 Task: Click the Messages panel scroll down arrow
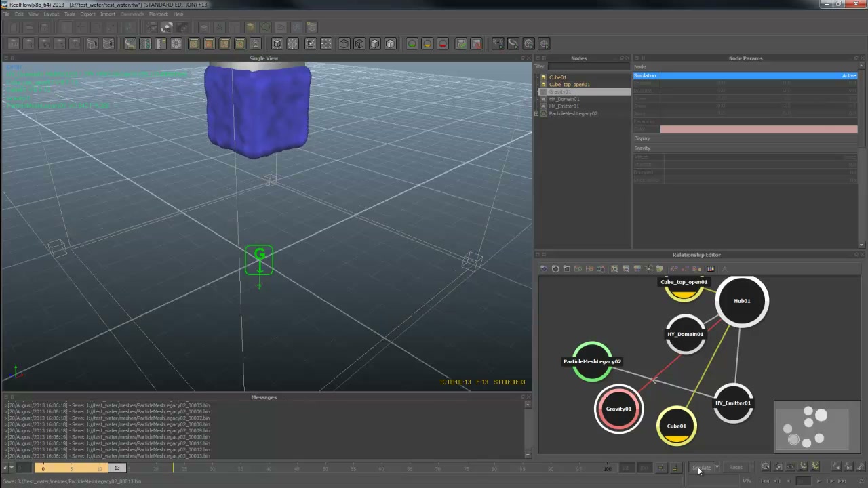(528, 455)
